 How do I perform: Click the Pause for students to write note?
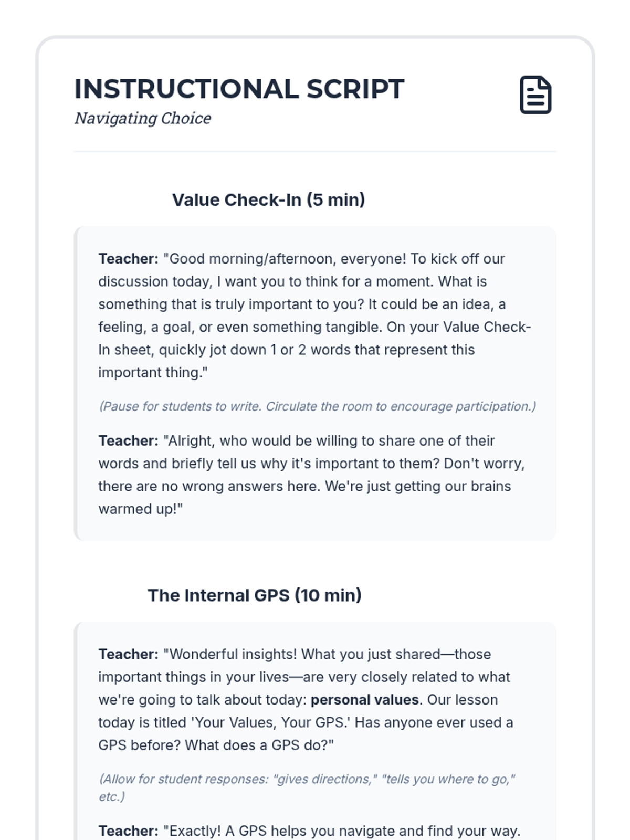[318, 406]
